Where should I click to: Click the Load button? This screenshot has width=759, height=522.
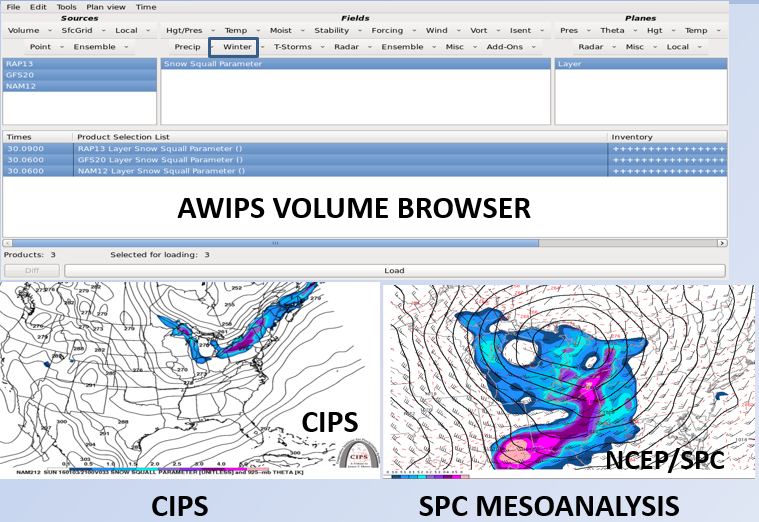pyautogui.click(x=395, y=271)
